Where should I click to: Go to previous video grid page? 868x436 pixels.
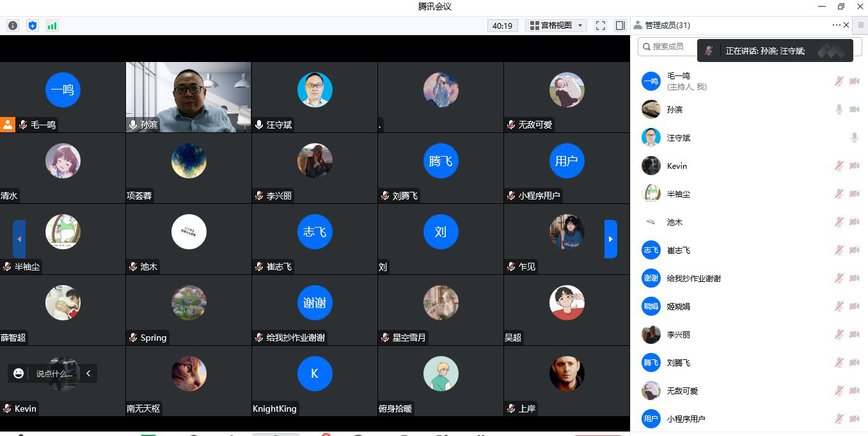click(19, 239)
